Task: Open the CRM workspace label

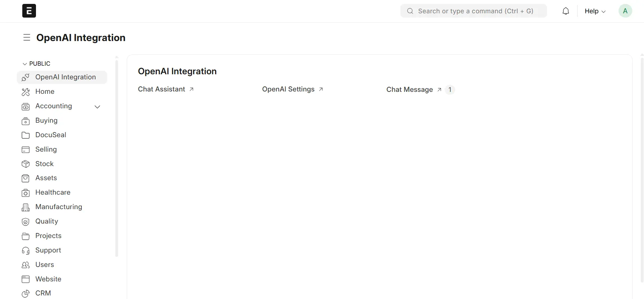Action: [43, 293]
